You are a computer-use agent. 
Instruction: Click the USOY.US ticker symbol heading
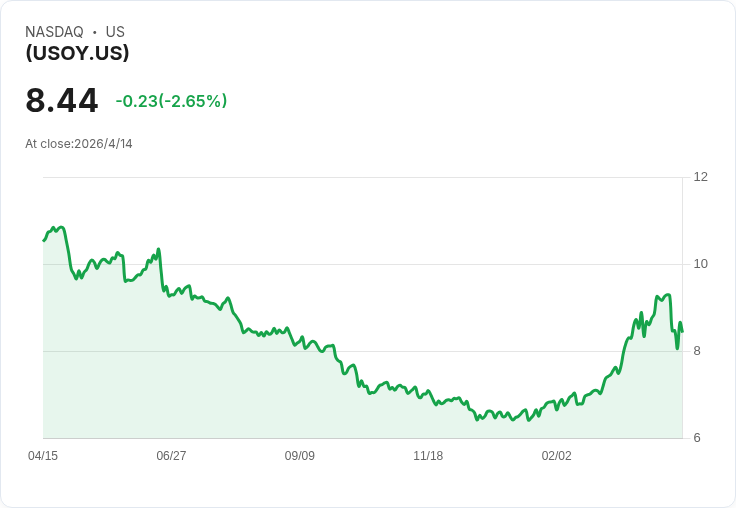click(x=77, y=54)
